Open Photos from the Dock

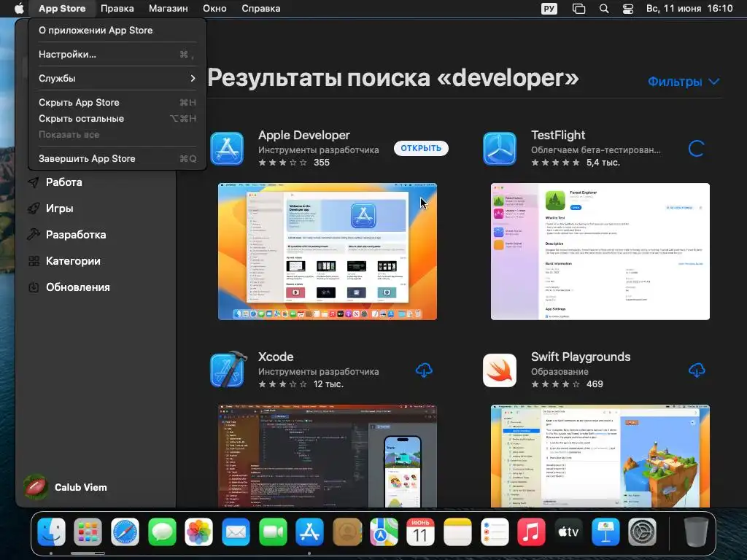[199, 532]
